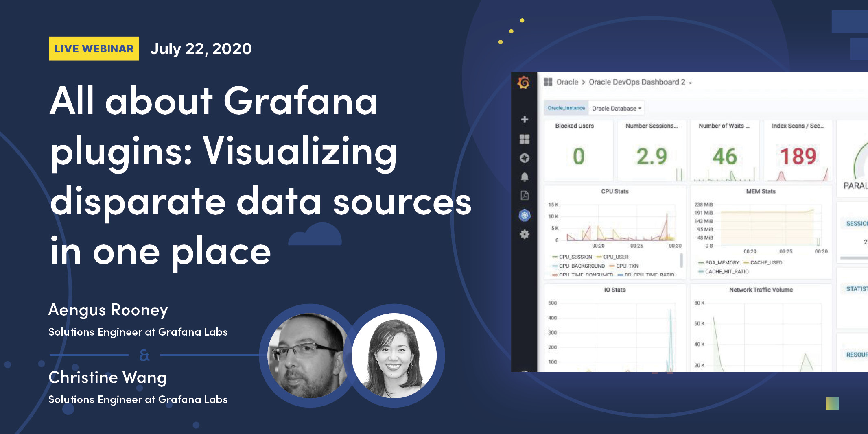Screen dimensions: 868x434
Task: Open the Kubernetes plugin sidebar icon
Action: pyautogui.click(x=525, y=215)
